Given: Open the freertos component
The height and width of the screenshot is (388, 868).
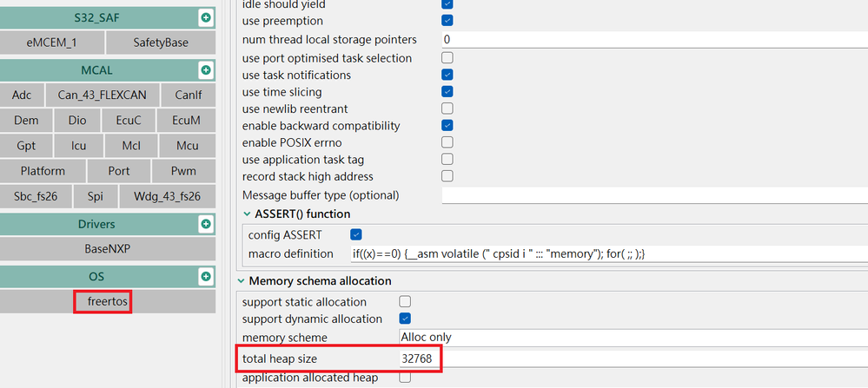Looking at the screenshot, I should tap(108, 302).
